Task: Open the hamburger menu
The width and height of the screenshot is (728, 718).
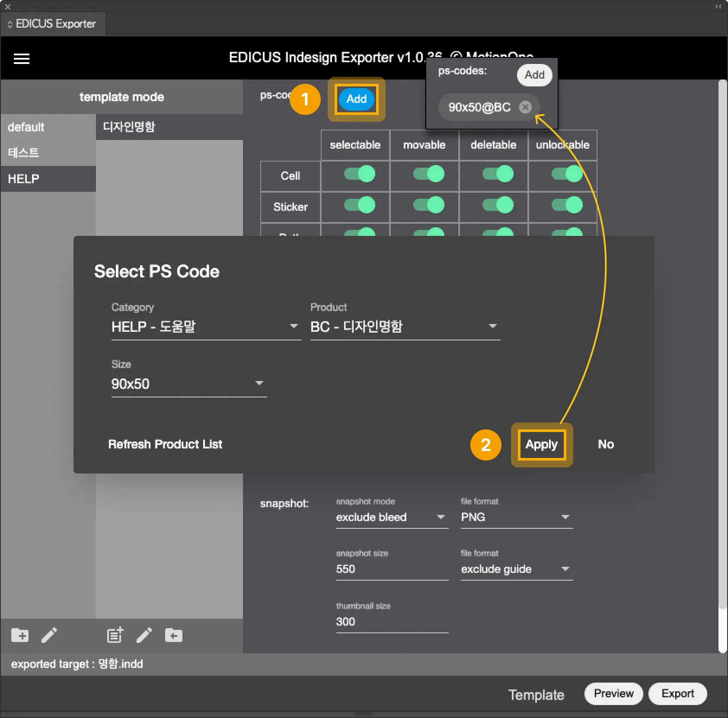Action: 22,58
